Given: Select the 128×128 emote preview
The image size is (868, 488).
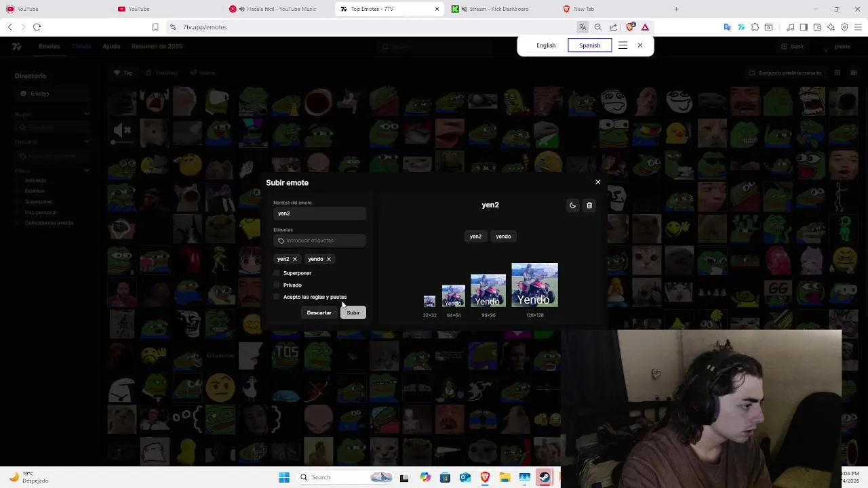Looking at the screenshot, I should click(x=534, y=285).
